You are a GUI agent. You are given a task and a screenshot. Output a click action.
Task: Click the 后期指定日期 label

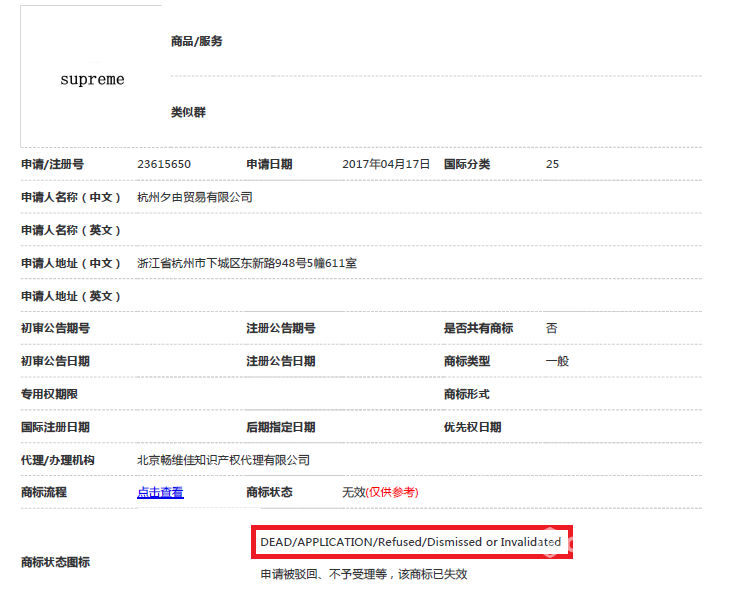tap(281, 427)
